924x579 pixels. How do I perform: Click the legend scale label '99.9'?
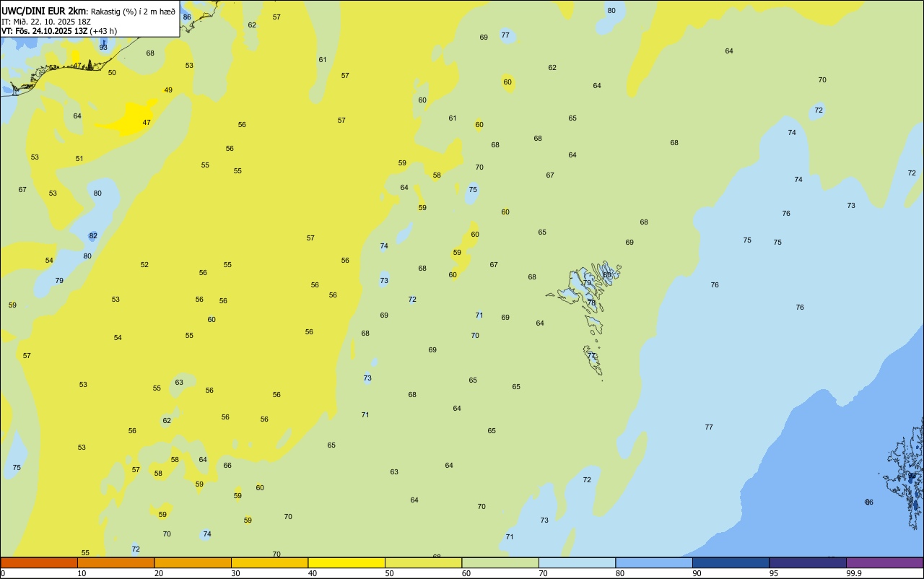coord(854,573)
